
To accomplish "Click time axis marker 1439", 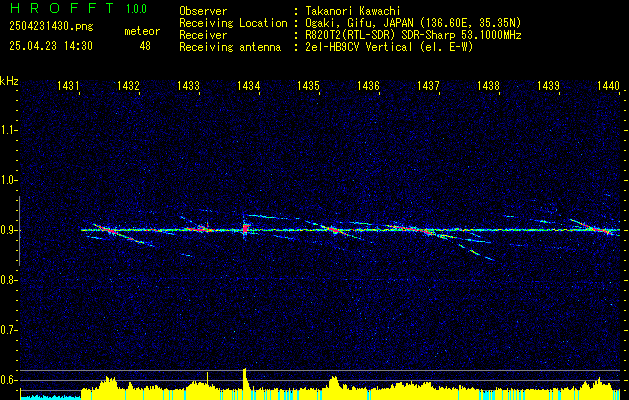I will [x=548, y=85].
